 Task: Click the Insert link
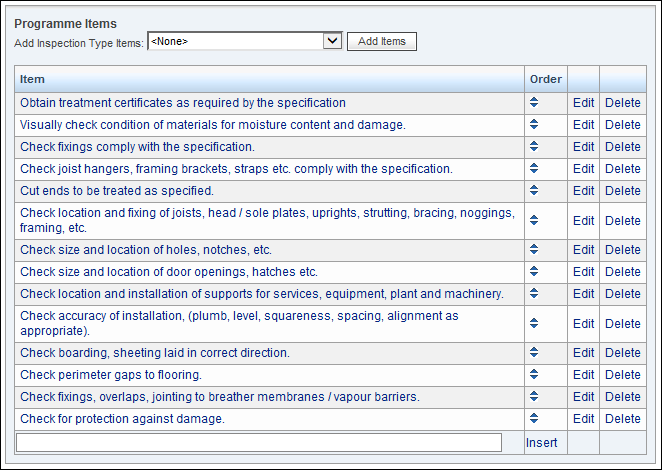[541, 443]
